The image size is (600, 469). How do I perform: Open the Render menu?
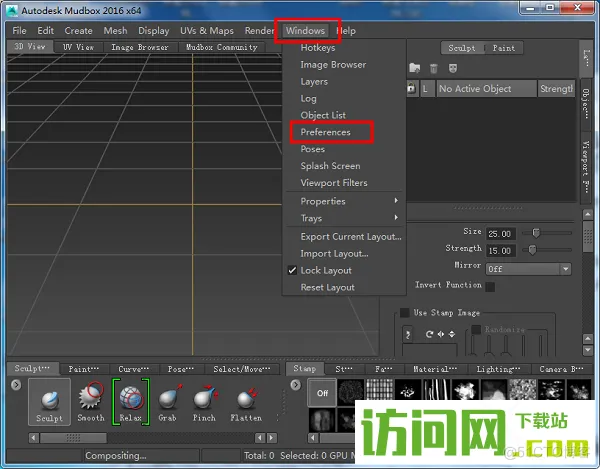click(259, 31)
